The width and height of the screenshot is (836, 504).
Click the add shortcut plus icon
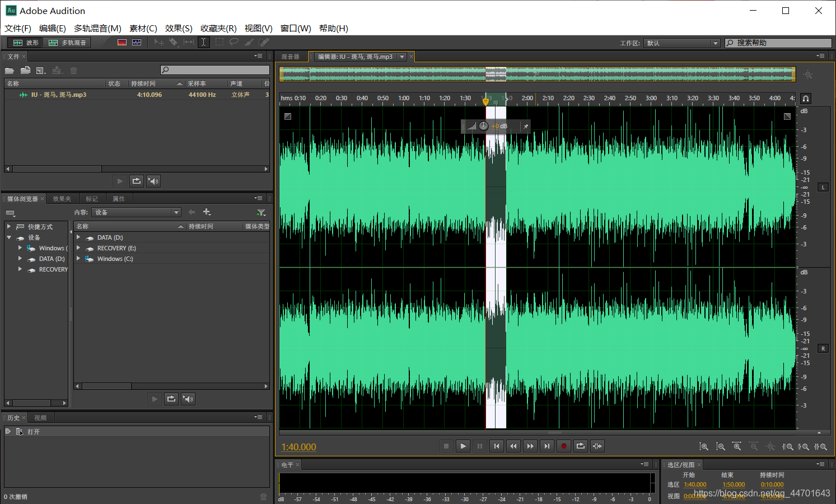point(207,212)
